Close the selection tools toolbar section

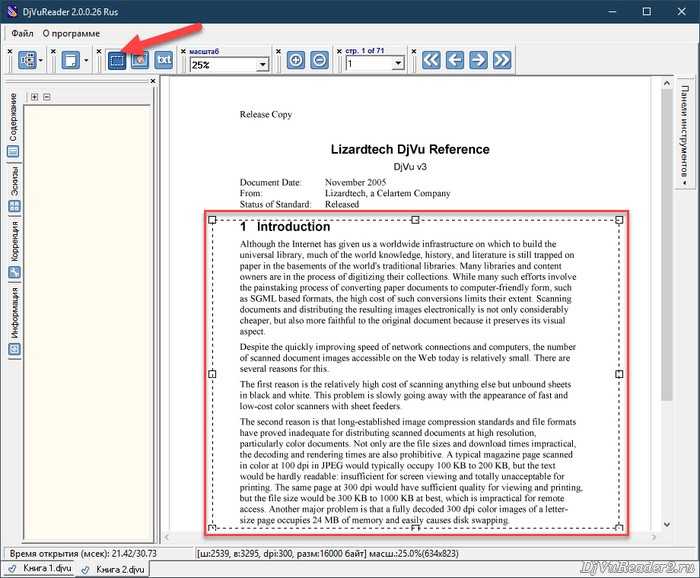[99, 52]
